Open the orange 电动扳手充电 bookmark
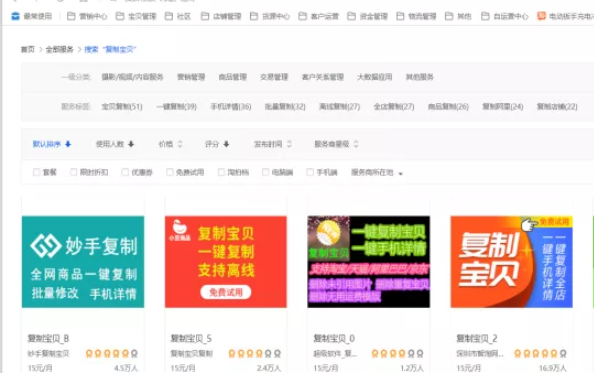This screenshot has height=373, width=594. [x=566, y=16]
